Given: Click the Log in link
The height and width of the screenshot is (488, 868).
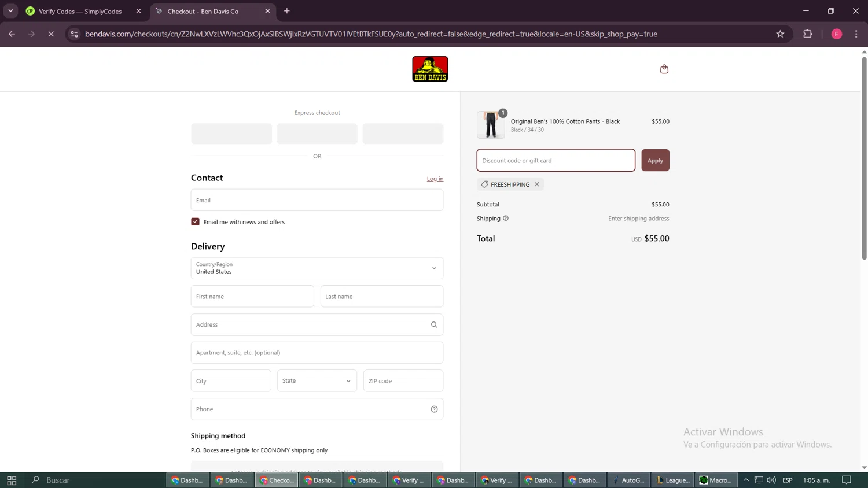Looking at the screenshot, I should (435, 179).
